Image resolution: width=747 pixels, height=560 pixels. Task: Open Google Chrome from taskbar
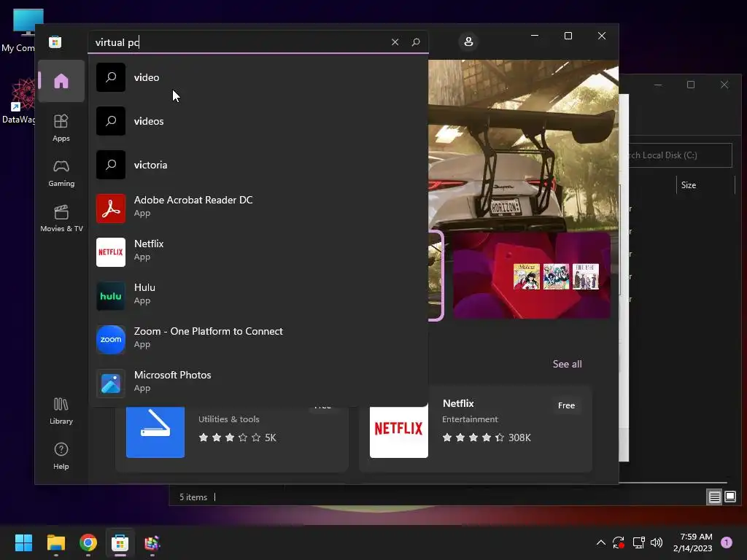click(88, 542)
